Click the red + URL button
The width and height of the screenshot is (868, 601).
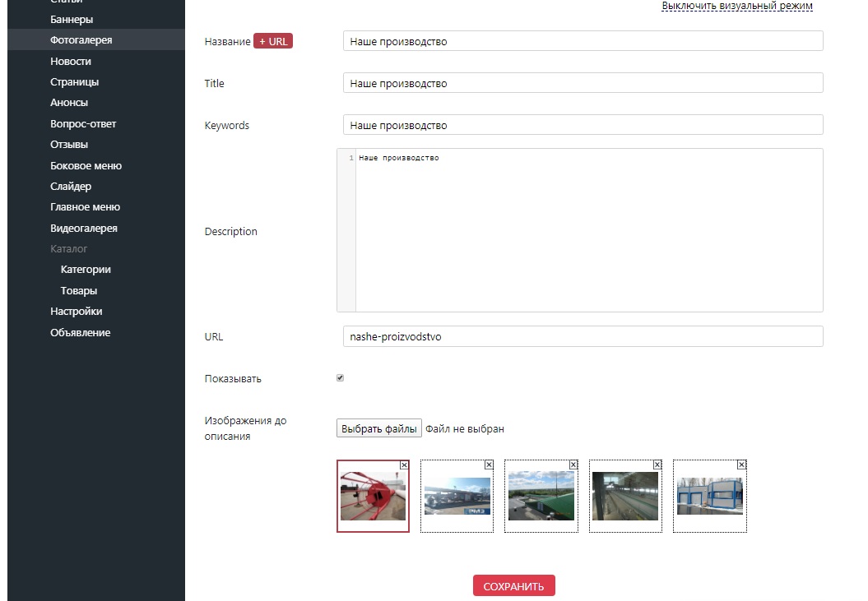pos(273,41)
